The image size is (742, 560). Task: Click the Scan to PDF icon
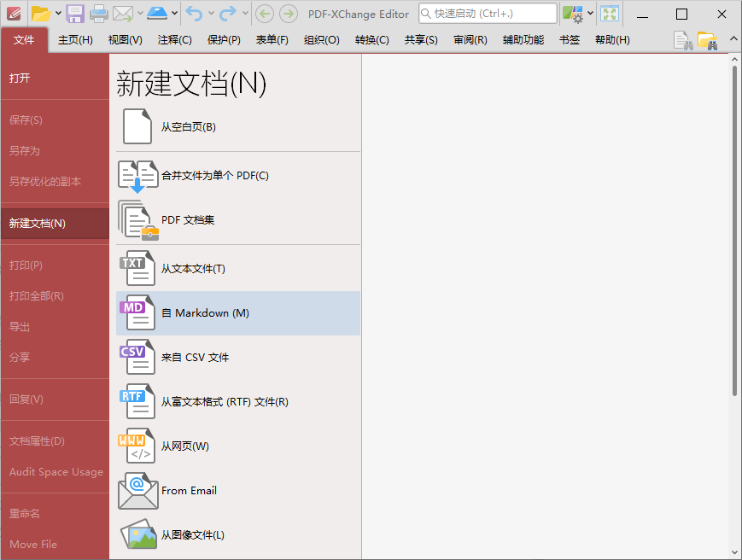(x=158, y=14)
